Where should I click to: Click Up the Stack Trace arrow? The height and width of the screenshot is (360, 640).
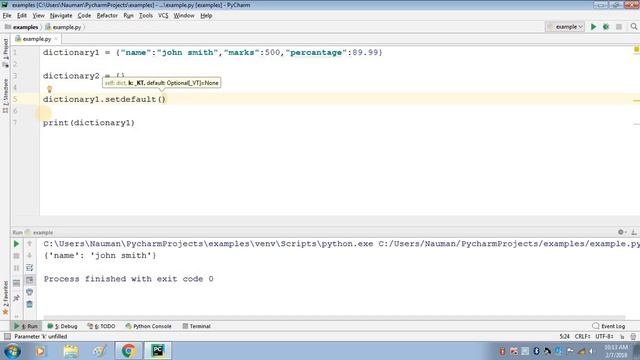pos(29,244)
